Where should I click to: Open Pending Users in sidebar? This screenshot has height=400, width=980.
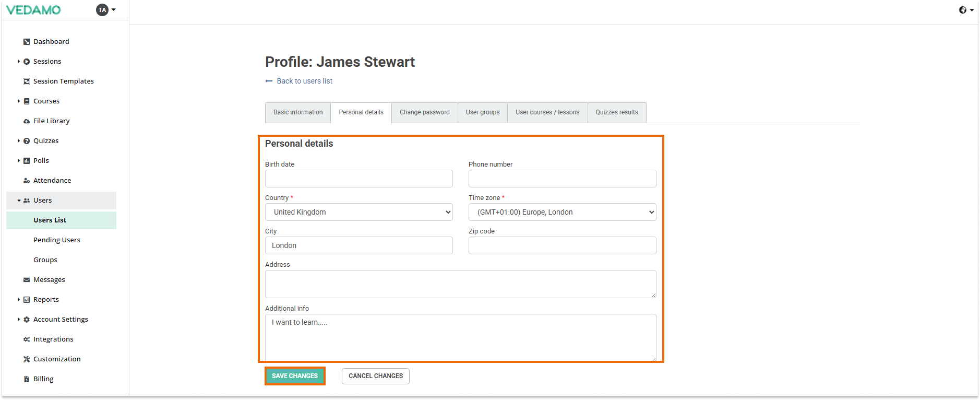click(57, 240)
